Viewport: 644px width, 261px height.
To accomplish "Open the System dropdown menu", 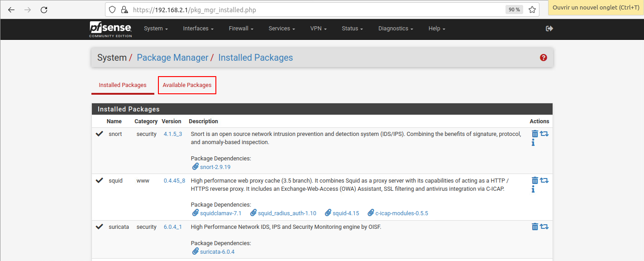I will click(x=156, y=29).
